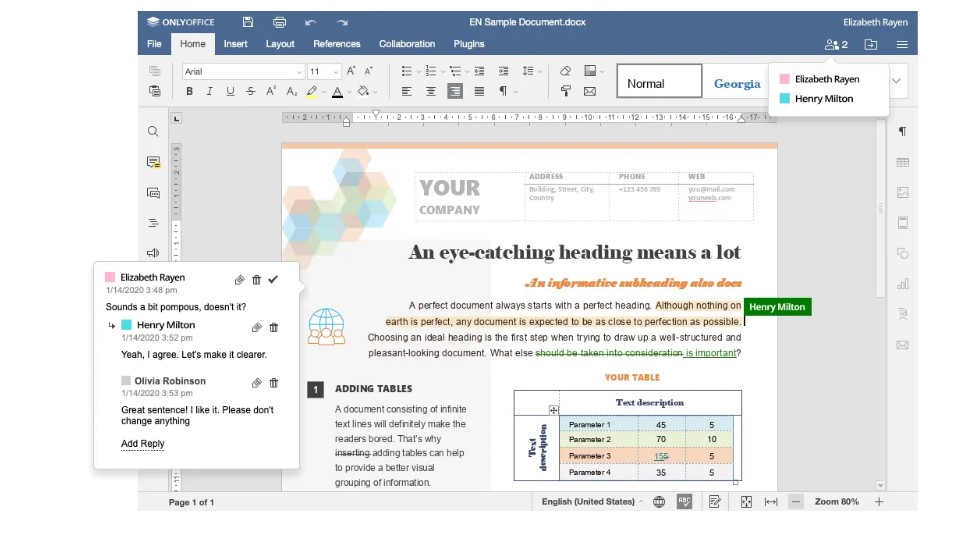Image resolution: width=970 pixels, height=555 pixels.
Task: Expand bulleted list options
Action: 419,72
